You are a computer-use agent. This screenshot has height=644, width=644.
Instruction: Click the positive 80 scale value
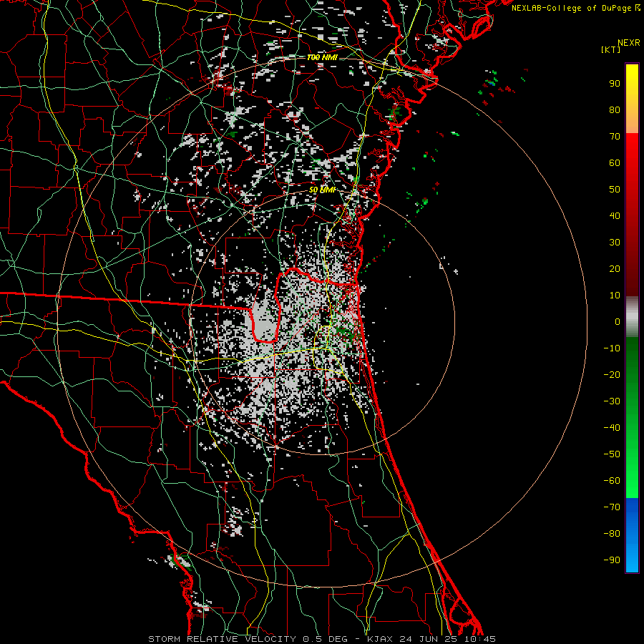coord(615,110)
